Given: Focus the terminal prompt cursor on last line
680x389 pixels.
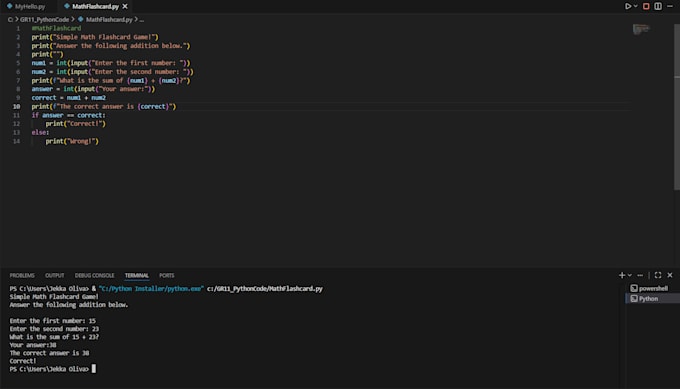Looking at the screenshot, I should coord(94,369).
